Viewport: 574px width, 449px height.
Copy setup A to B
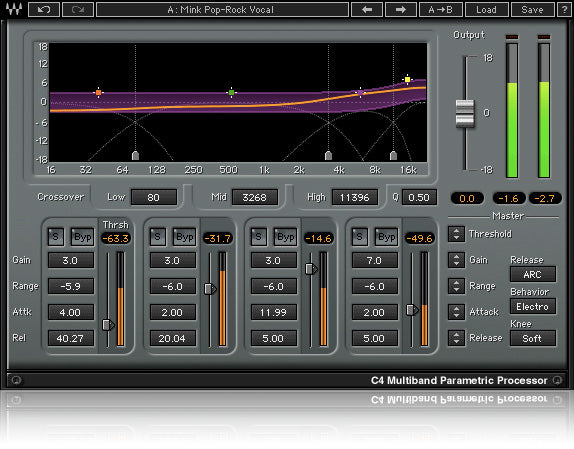441,10
